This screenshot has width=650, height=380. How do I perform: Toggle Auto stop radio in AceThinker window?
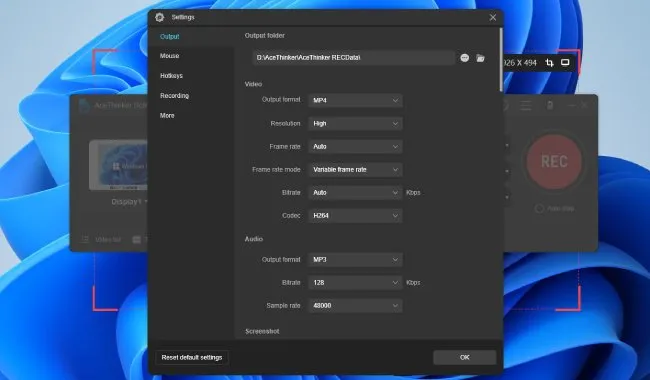pos(539,208)
